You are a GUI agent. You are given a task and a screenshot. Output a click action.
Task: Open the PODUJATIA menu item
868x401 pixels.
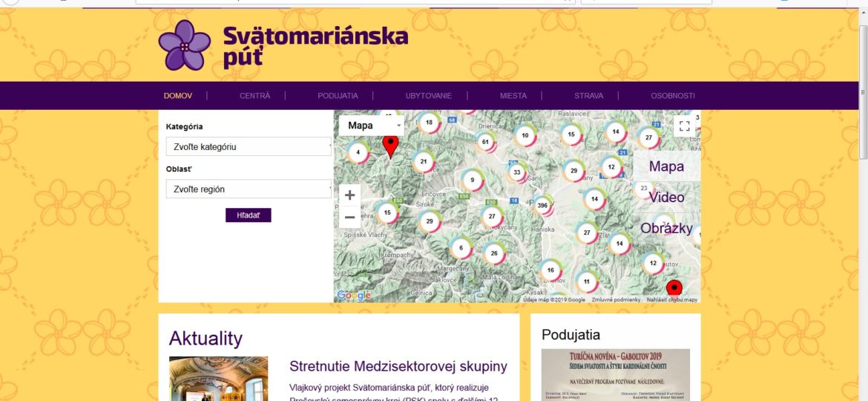point(338,96)
